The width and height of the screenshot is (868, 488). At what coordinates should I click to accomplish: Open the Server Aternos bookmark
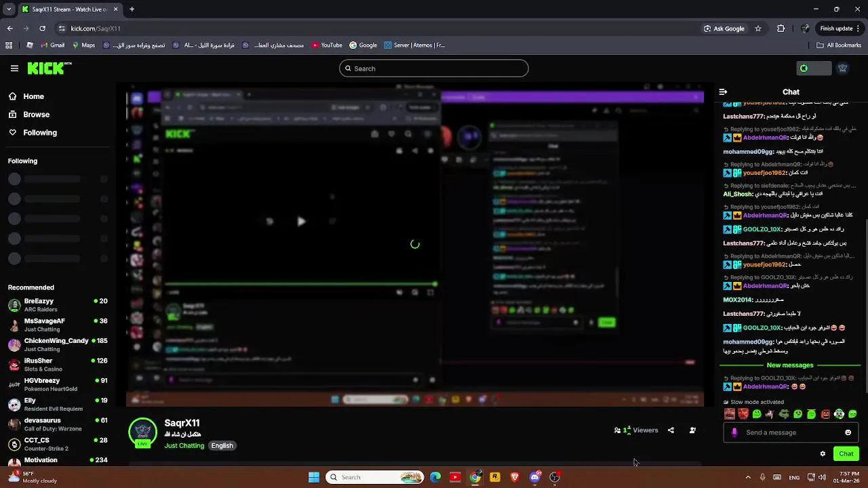click(x=414, y=45)
